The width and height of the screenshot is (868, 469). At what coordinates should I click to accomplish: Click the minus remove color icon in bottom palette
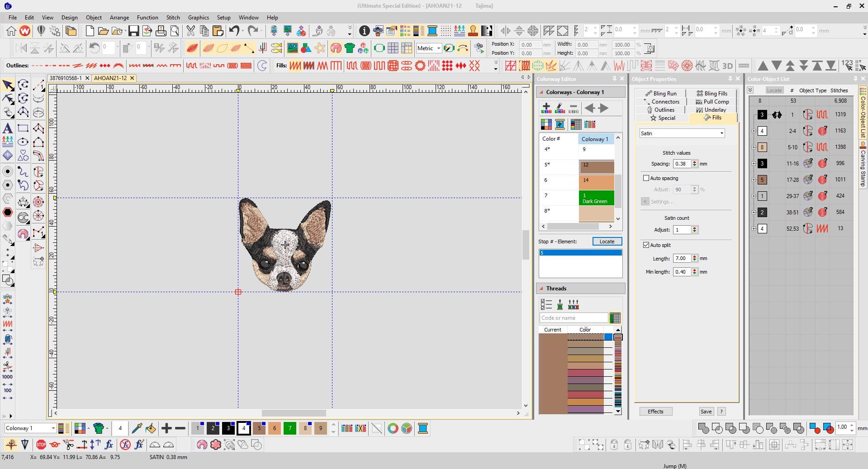tap(180, 428)
